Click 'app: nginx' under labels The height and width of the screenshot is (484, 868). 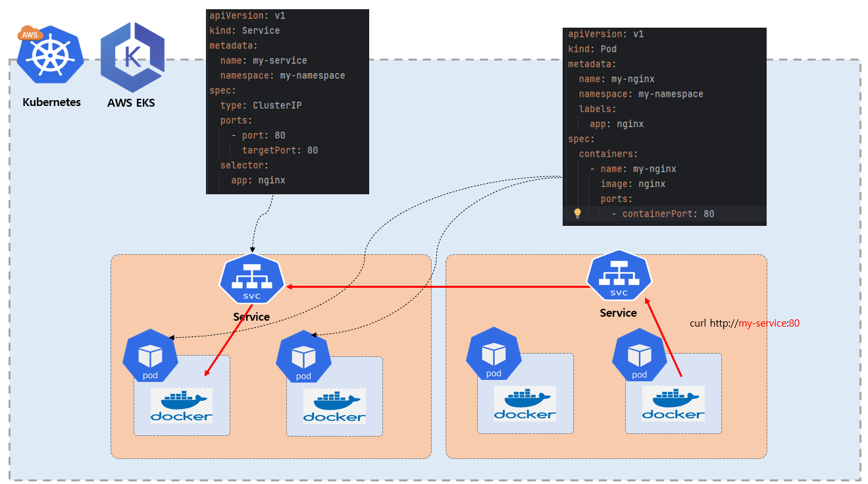(x=617, y=124)
